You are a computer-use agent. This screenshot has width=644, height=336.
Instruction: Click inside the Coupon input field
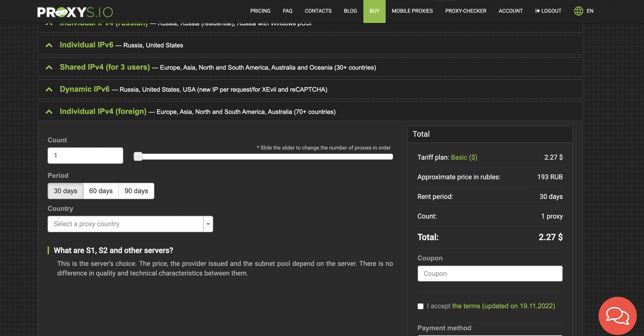pos(489,274)
